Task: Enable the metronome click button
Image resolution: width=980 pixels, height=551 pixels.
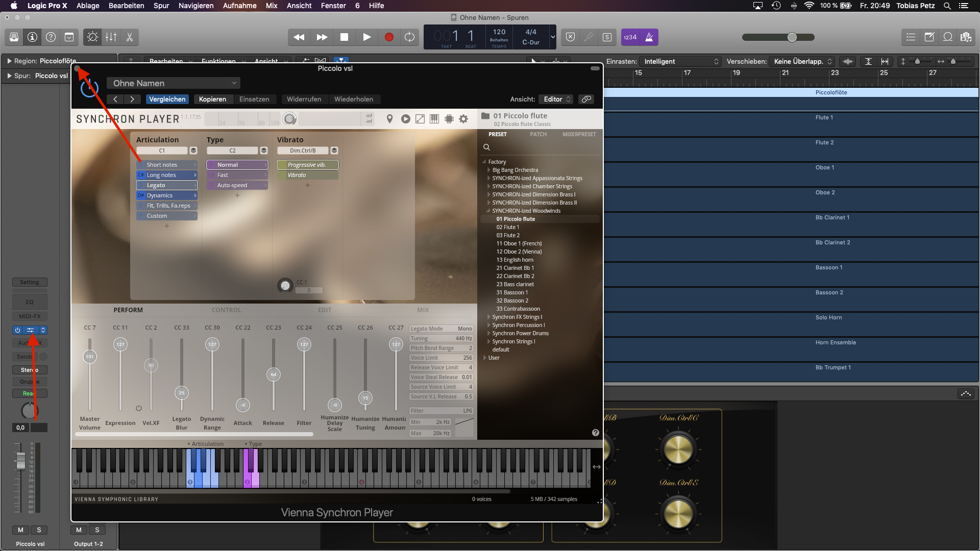Action: [x=649, y=37]
